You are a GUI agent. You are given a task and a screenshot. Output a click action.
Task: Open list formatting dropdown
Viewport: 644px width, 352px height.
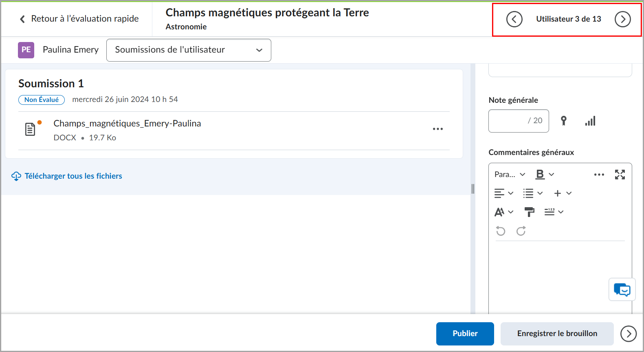pyautogui.click(x=533, y=193)
